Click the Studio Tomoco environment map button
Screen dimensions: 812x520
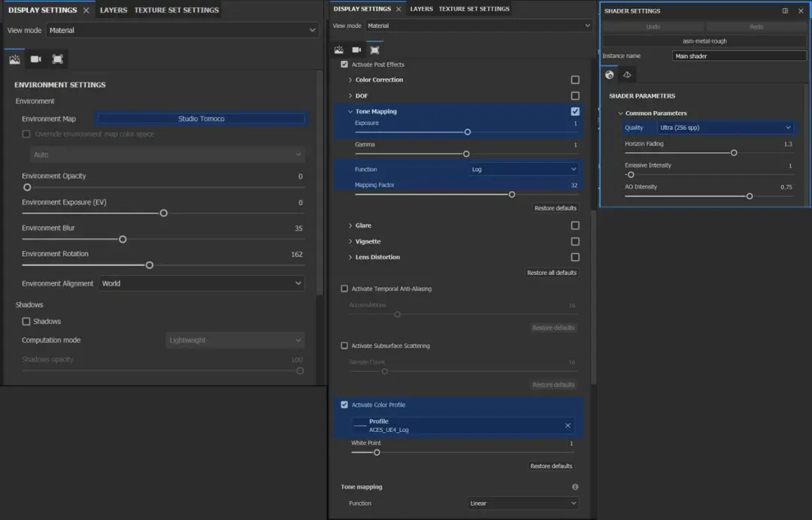pos(201,119)
